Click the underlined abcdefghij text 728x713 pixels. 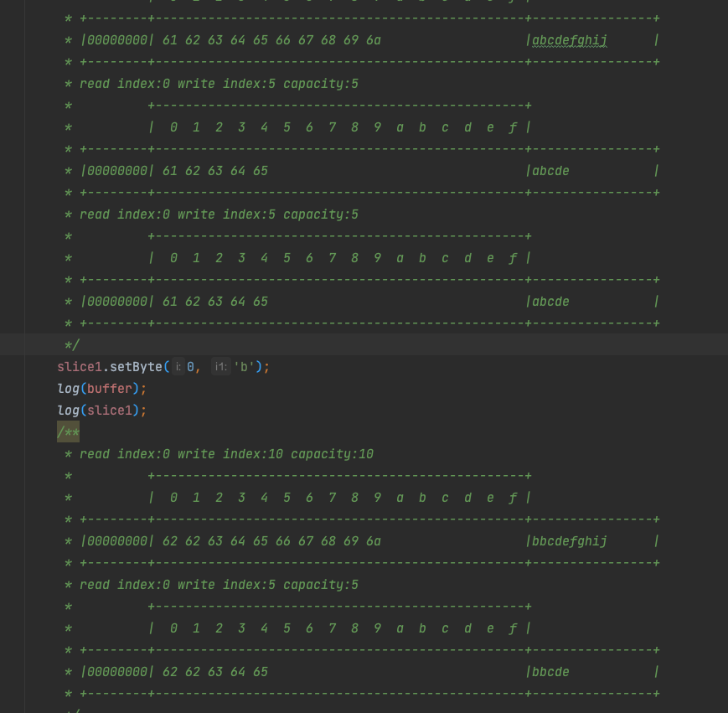[570, 40]
